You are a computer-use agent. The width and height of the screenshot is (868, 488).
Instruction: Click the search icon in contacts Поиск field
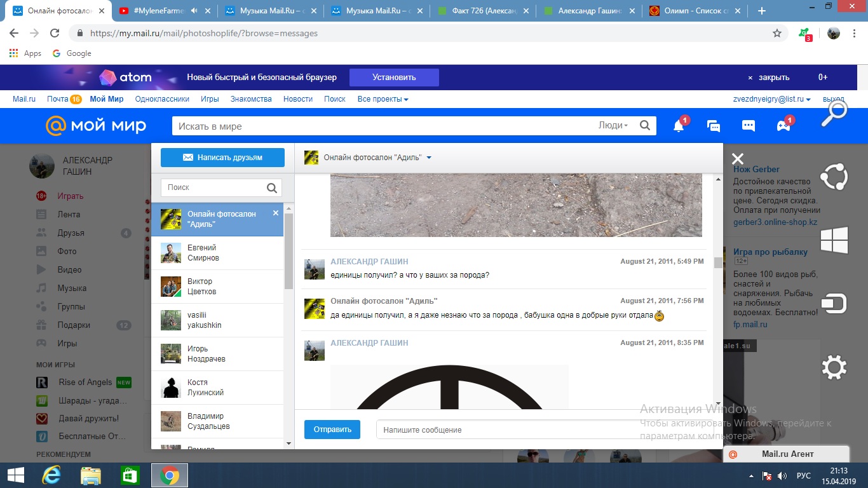[272, 187]
